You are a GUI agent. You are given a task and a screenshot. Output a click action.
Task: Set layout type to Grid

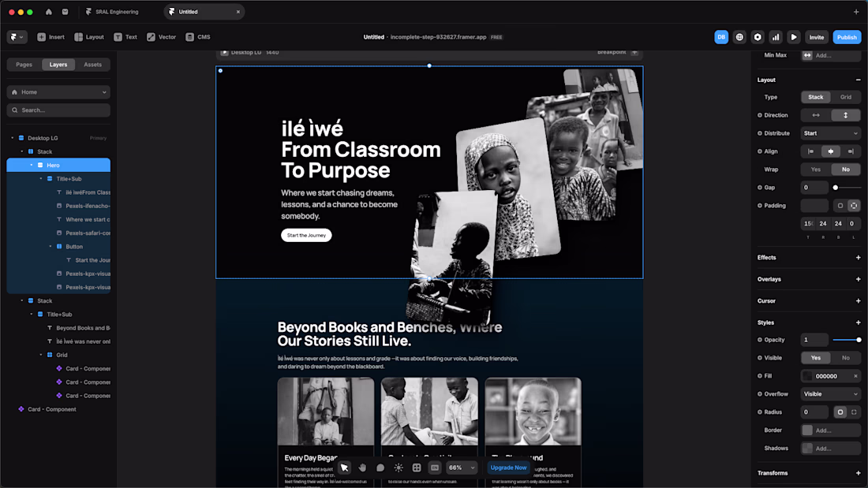pos(845,97)
